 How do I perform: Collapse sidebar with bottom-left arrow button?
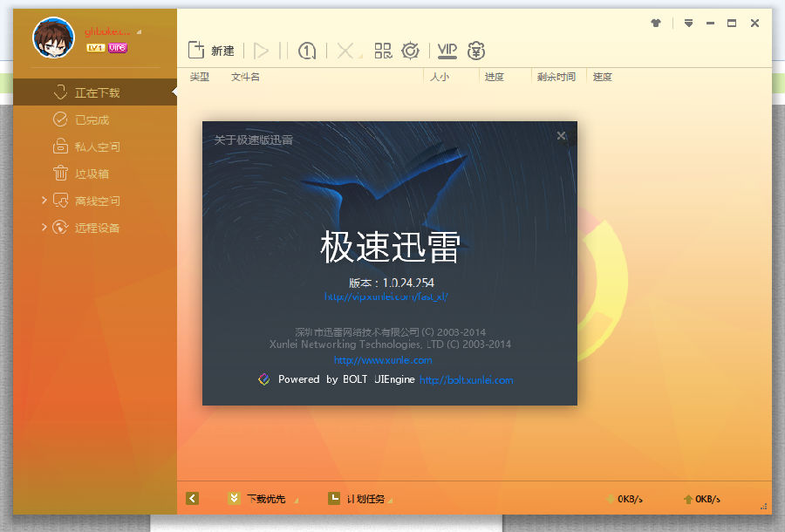(x=193, y=499)
